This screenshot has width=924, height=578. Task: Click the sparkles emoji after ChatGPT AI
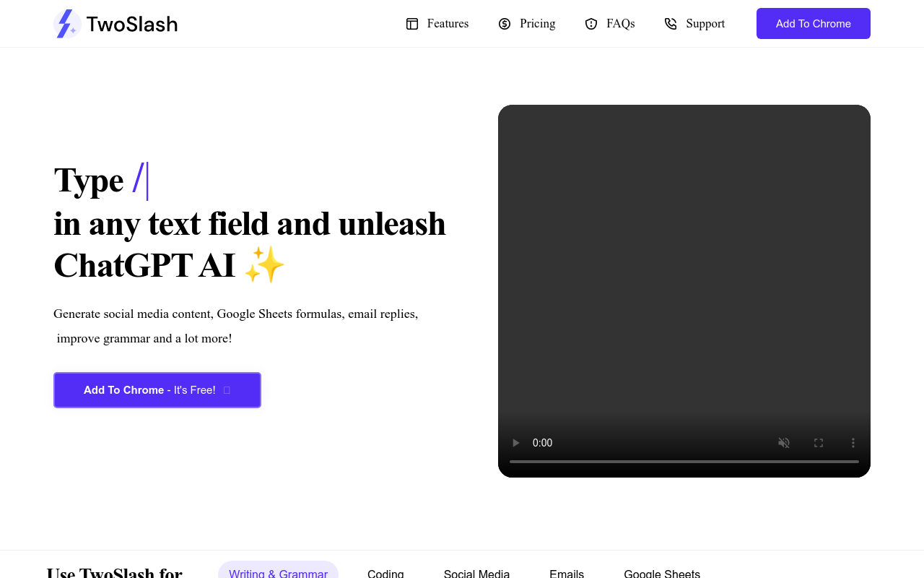(264, 265)
